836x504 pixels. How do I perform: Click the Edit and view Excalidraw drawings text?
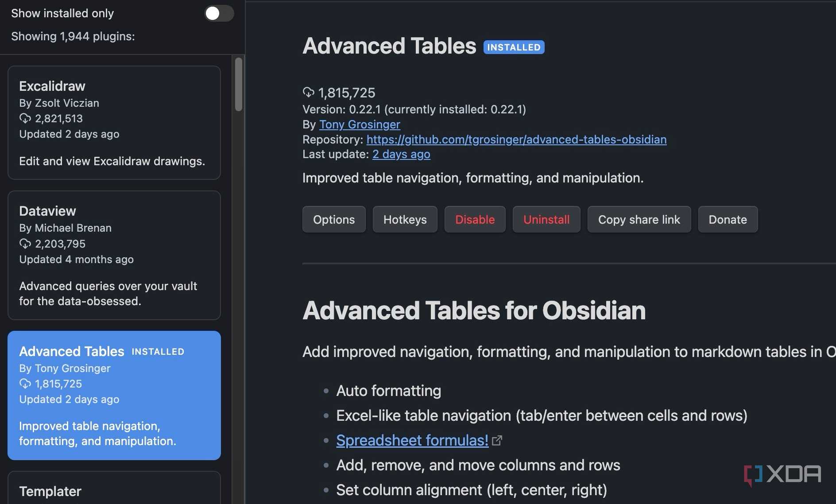tap(112, 161)
